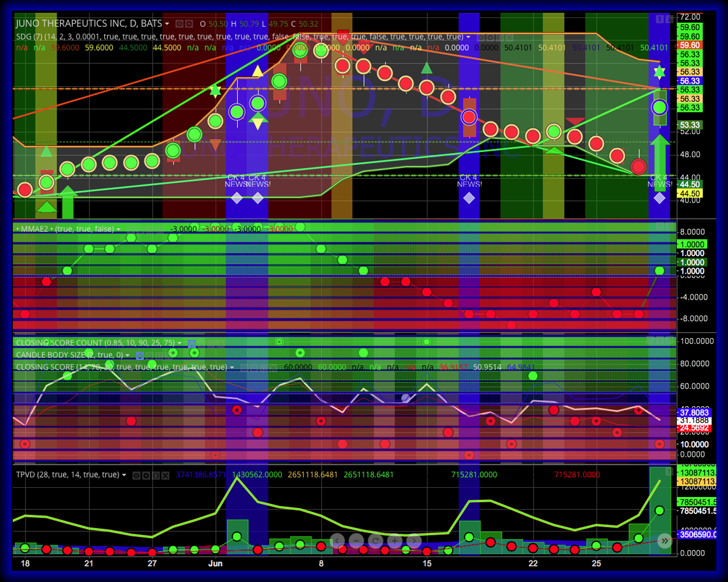This screenshot has height=582, width=728.
Task: Expand the MMAE2 indicator dropdown arrow
Action: click(118, 229)
